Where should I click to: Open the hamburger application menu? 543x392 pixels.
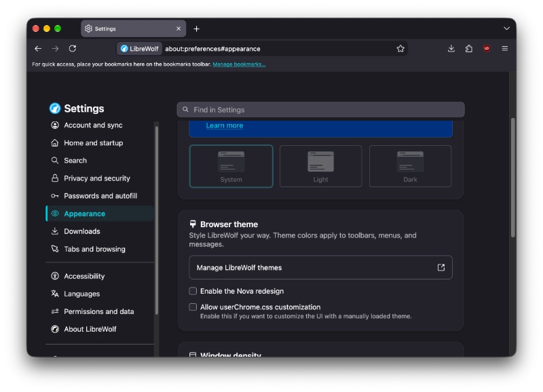pos(505,48)
